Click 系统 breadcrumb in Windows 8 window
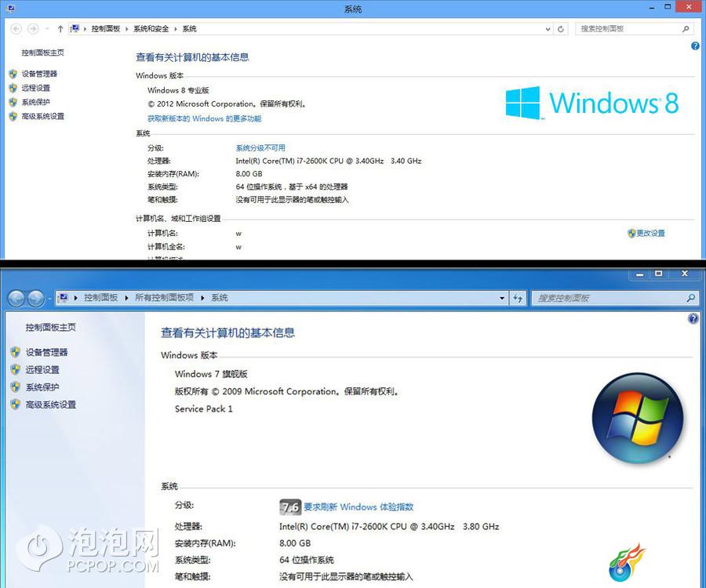The height and width of the screenshot is (588, 706). click(x=189, y=29)
